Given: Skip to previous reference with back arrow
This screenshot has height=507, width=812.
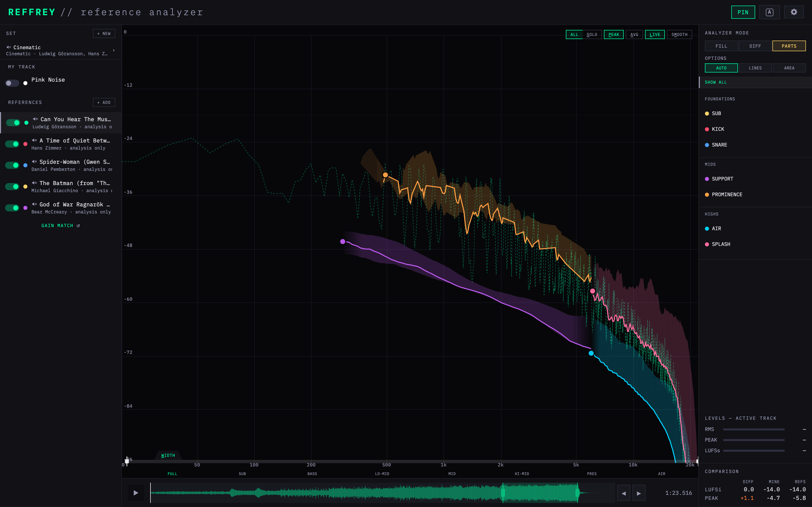Looking at the screenshot, I should coord(623,493).
